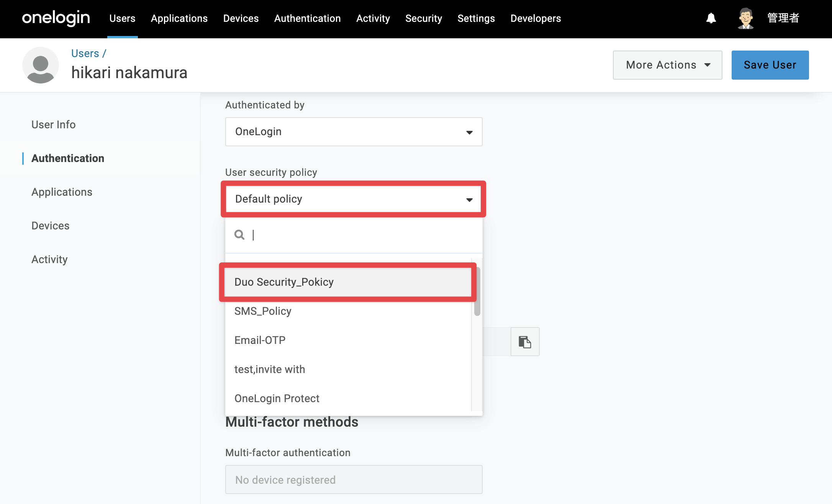The image size is (832, 504).
Task: Click the 管理者 account name
Action: coord(783,18)
